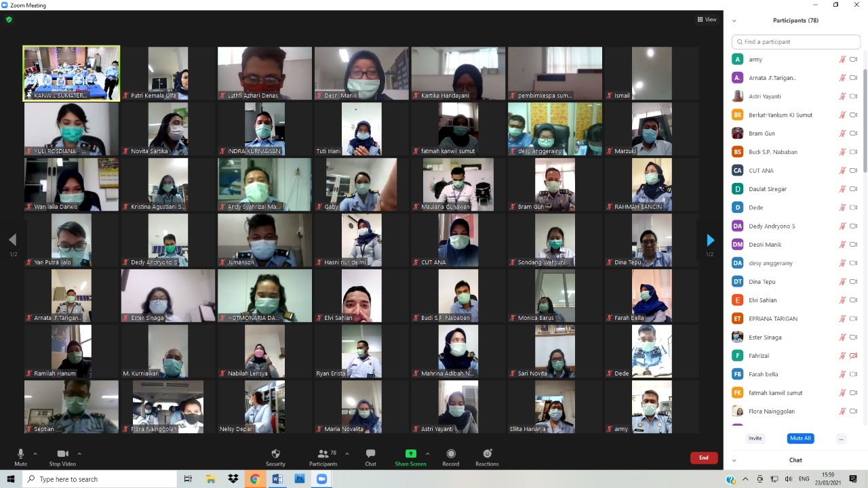Click the green encryption shield icon
868x488 pixels.
(x=9, y=20)
